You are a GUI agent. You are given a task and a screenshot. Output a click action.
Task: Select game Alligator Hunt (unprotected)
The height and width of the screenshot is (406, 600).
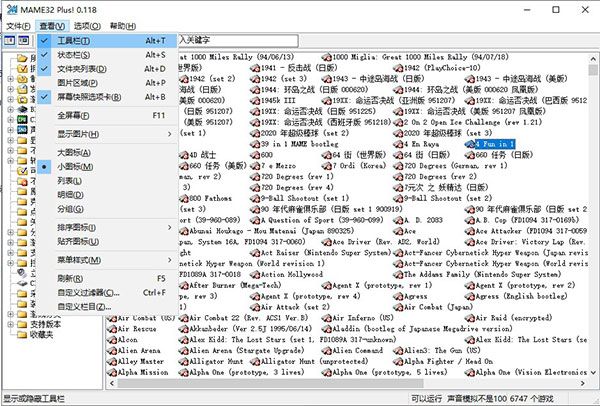click(314, 362)
